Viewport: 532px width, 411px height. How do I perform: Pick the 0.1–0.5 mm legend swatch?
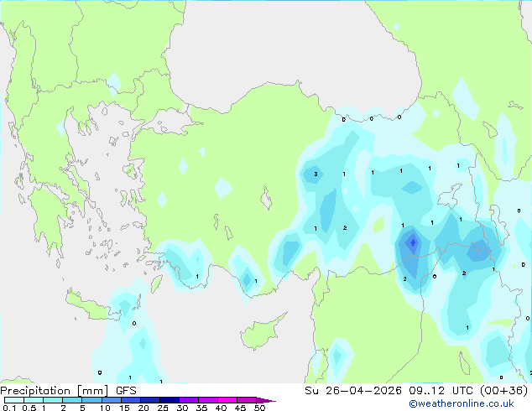click(14, 400)
